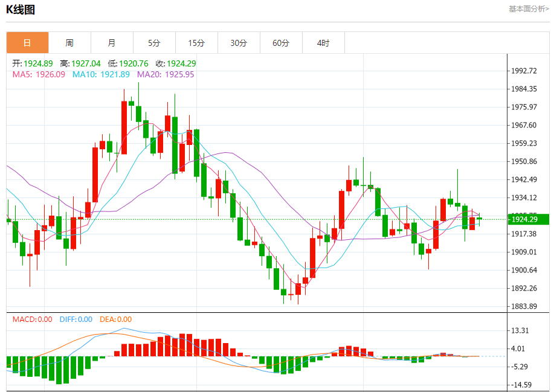Screen dimensions: 554x392
Task: Click the green 1924.29 current price label
Action: click(529, 219)
